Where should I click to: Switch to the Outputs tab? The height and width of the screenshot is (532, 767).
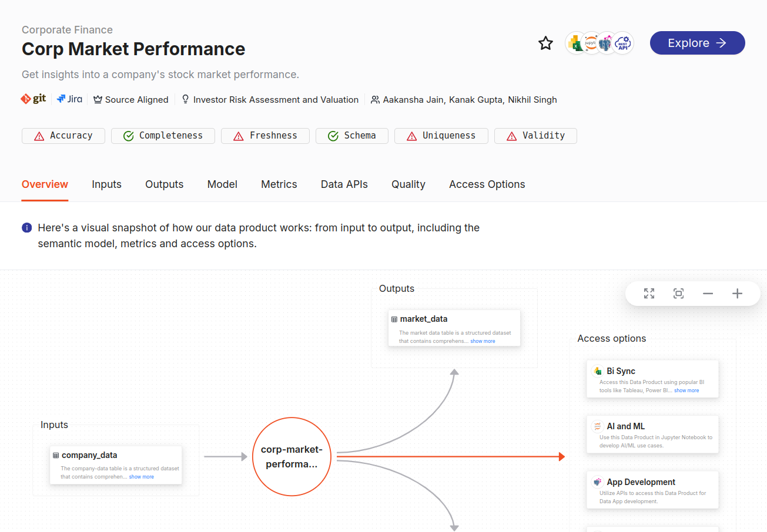pyautogui.click(x=165, y=184)
